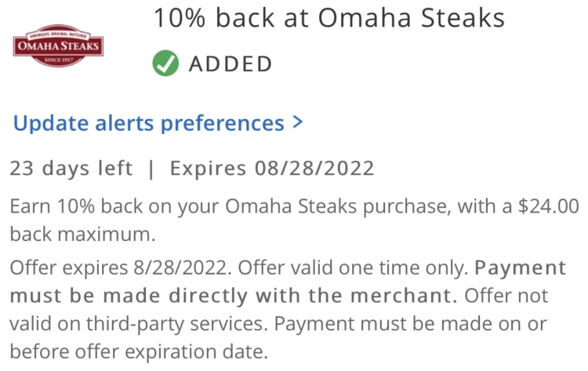The image size is (588, 371).
Task: Click the Since 1917 banner on logo
Action: (59, 60)
